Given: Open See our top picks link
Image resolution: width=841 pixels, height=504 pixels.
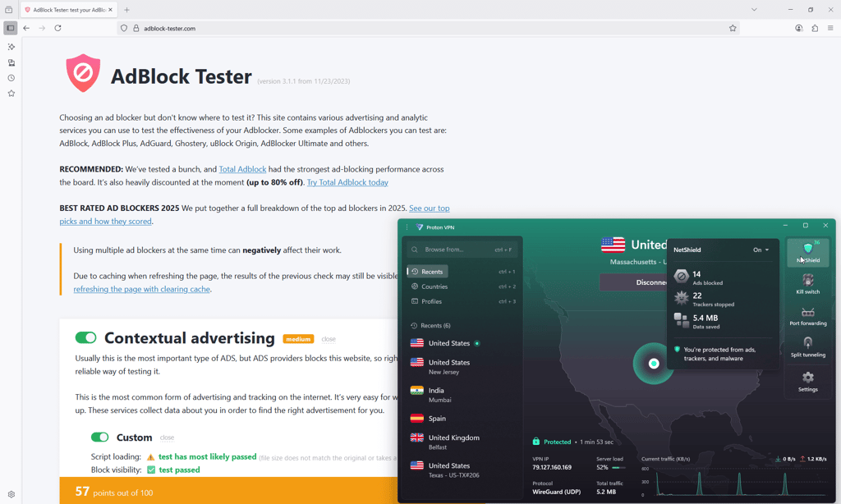Looking at the screenshot, I should coord(255,214).
